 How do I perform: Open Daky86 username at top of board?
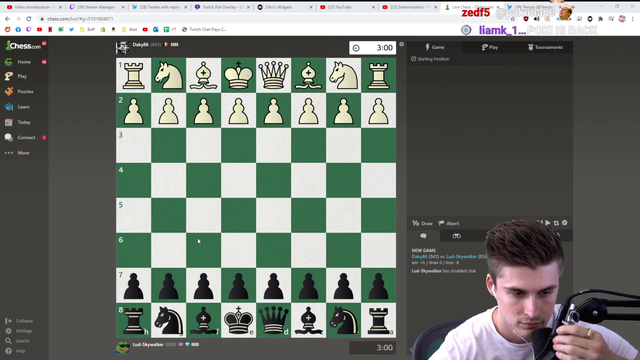(x=140, y=44)
